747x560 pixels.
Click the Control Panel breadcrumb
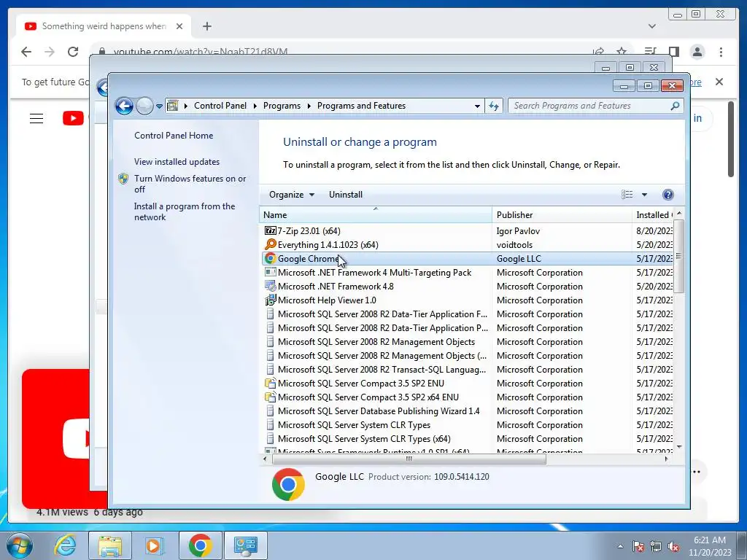coord(220,106)
